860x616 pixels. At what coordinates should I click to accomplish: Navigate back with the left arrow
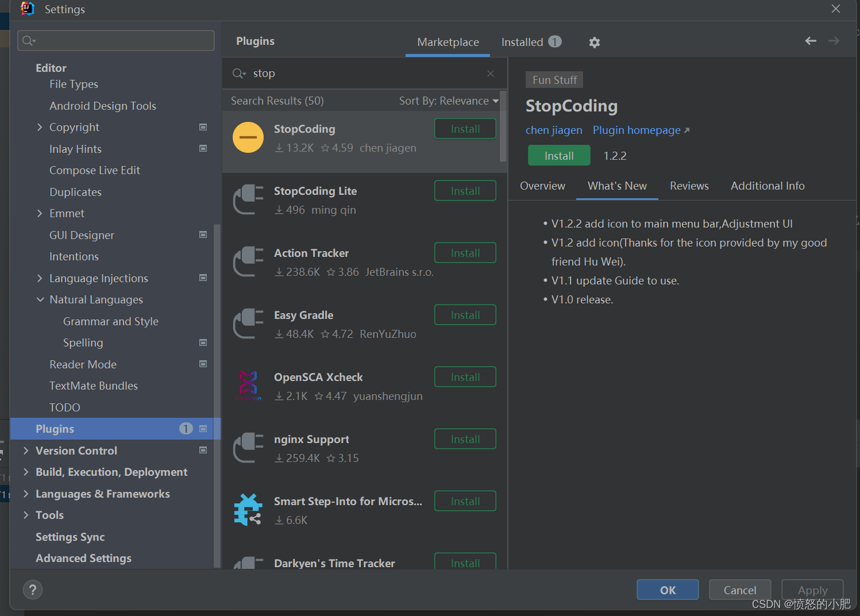click(811, 41)
